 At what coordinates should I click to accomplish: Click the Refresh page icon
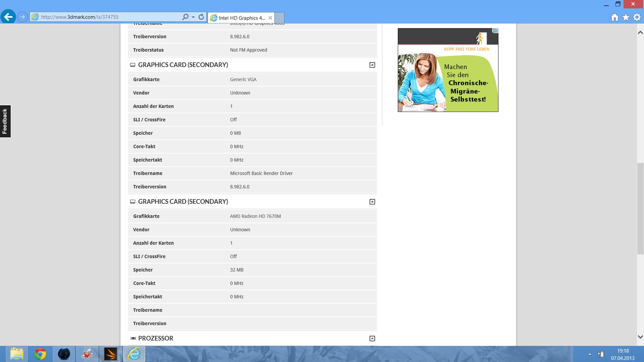pyautogui.click(x=201, y=17)
